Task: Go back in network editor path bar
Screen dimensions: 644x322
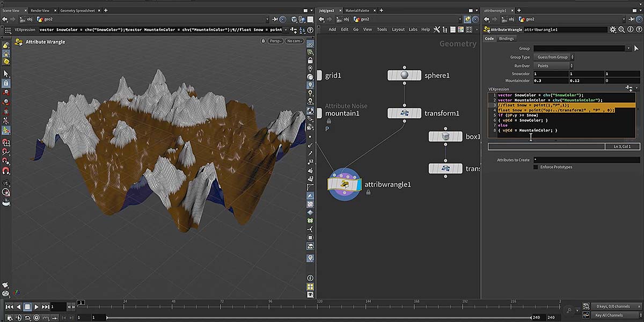Action: pos(321,19)
